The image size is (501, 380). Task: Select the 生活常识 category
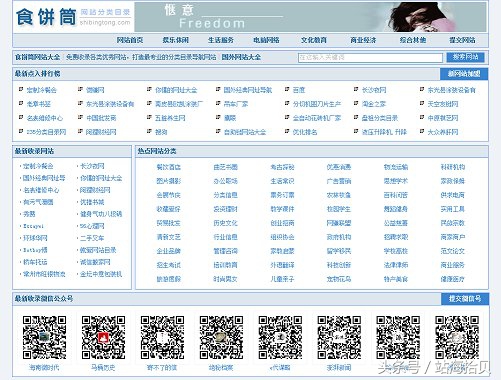click(x=282, y=181)
